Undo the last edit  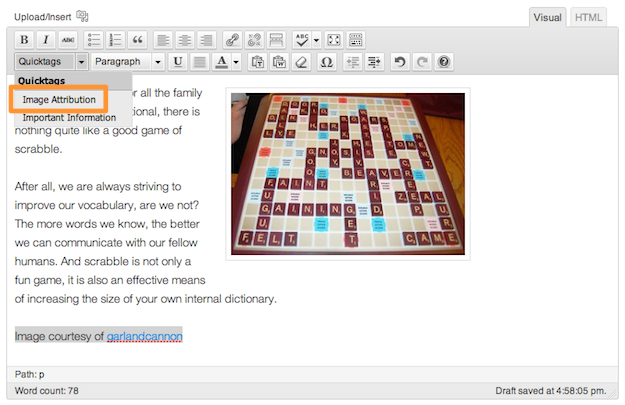coord(399,62)
